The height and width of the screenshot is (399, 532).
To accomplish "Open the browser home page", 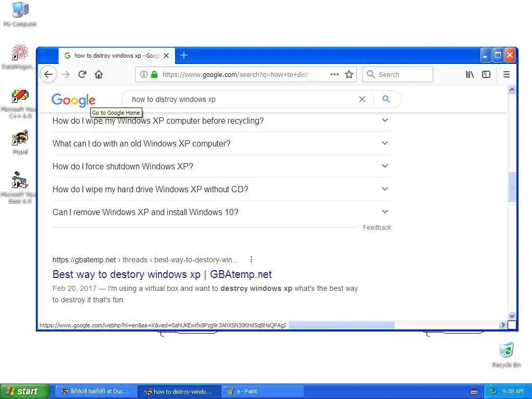I will [99, 74].
